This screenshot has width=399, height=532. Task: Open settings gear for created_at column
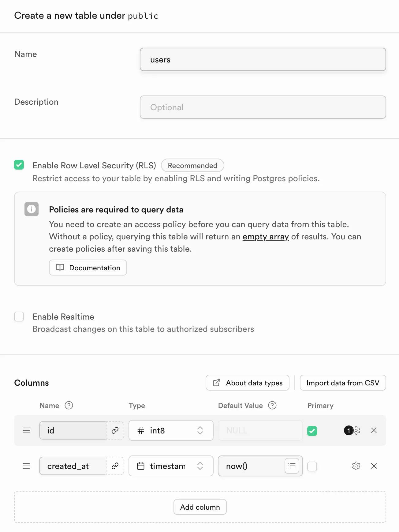click(x=356, y=466)
